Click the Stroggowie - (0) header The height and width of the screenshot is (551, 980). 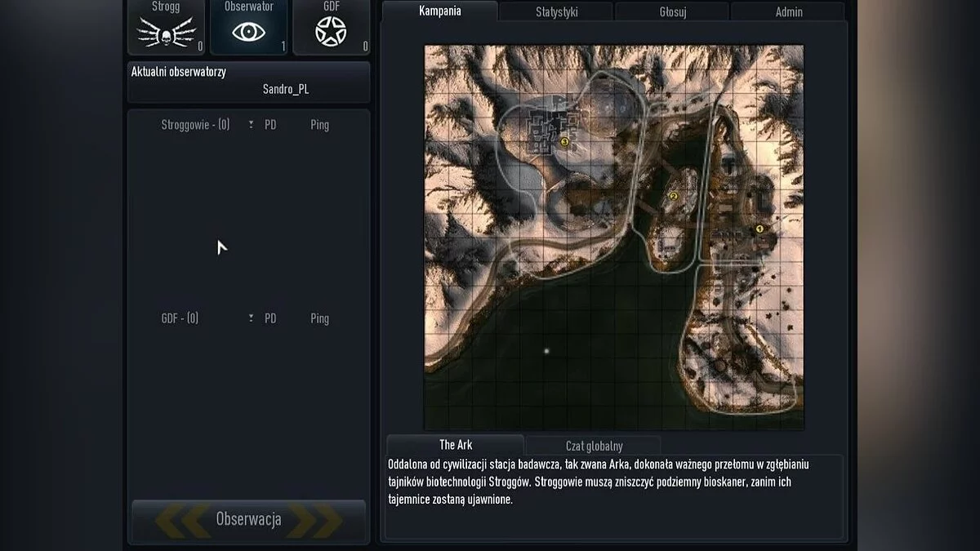click(195, 125)
